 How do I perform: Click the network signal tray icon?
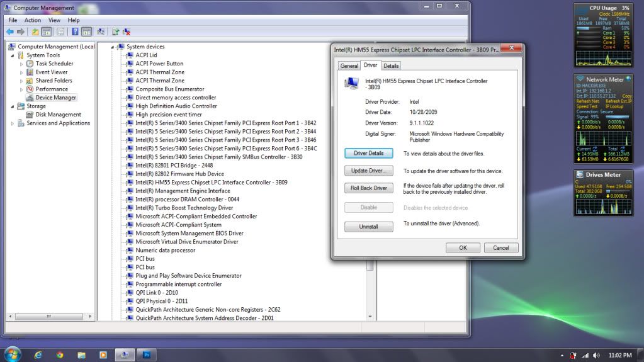[x=585, y=356]
